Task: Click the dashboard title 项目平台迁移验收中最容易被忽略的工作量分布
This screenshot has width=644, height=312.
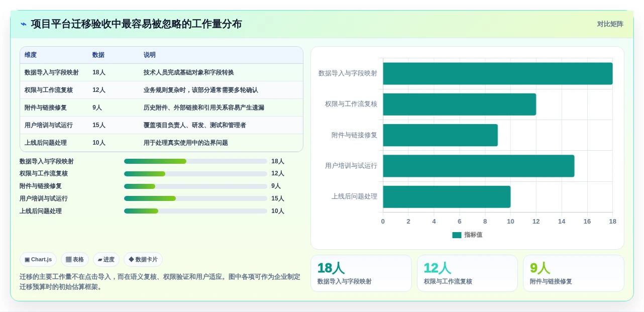Action: coord(137,24)
